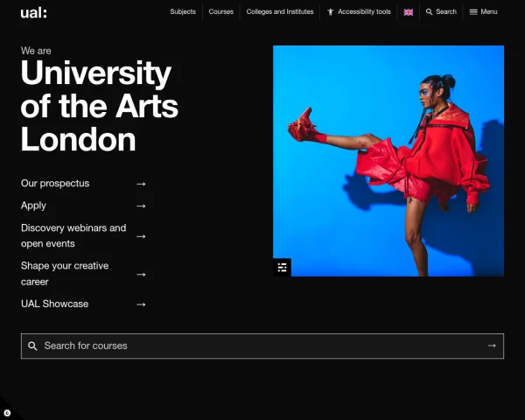Click the accessibility person icon

331,12
